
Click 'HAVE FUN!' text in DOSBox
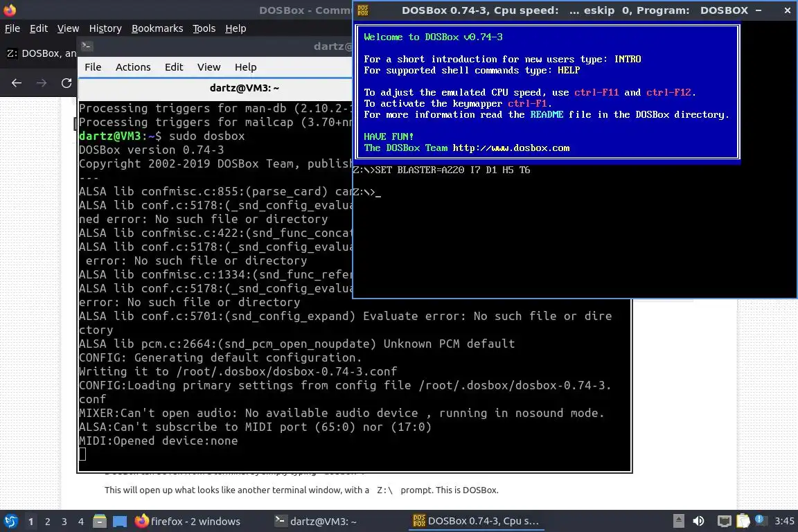389,136
